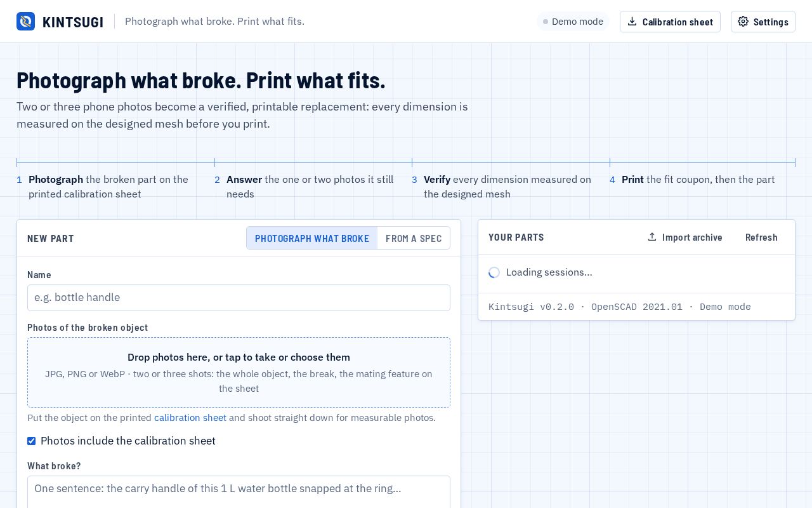Screen dimensions: 812x508
Task: Uncheck Photos include the calibration sheet
Action: (x=31, y=441)
